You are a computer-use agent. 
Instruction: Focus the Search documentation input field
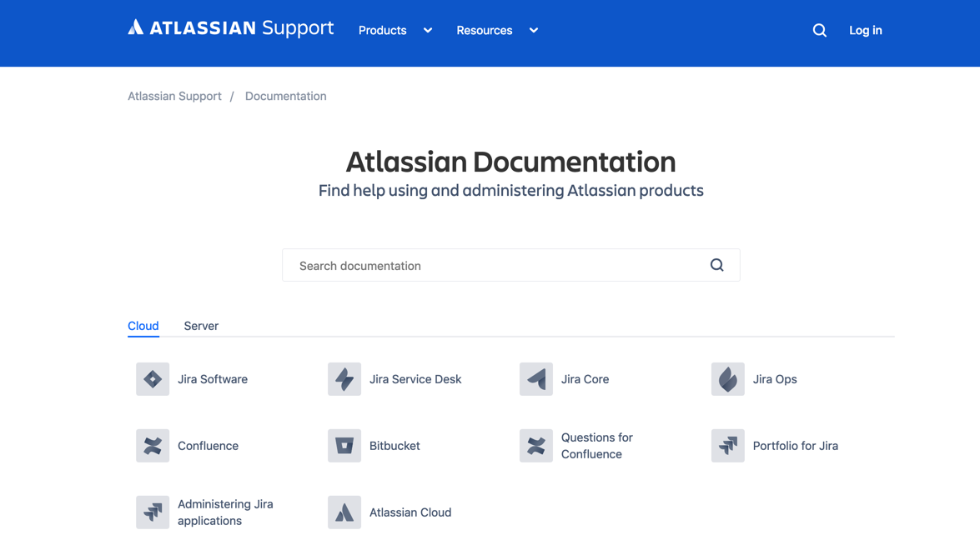coord(510,265)
